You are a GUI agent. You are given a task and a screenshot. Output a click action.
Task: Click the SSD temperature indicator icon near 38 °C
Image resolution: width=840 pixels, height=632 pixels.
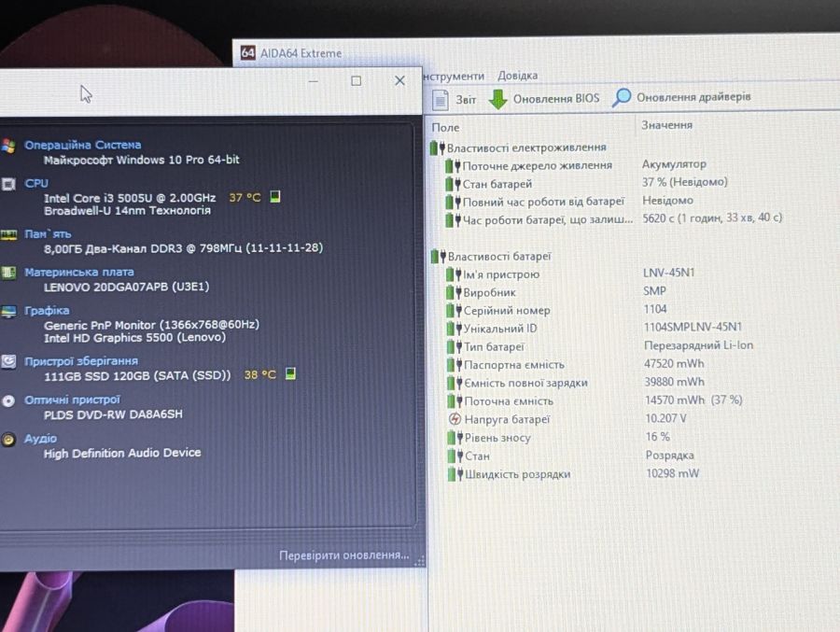[x=290, y=373]
